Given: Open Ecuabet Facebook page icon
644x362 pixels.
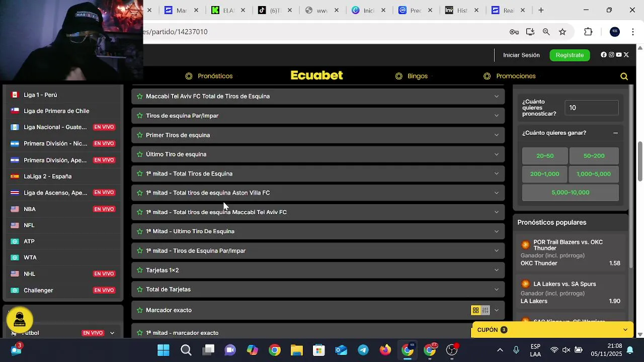Looking at the screenshot, I should pos(604,55).
